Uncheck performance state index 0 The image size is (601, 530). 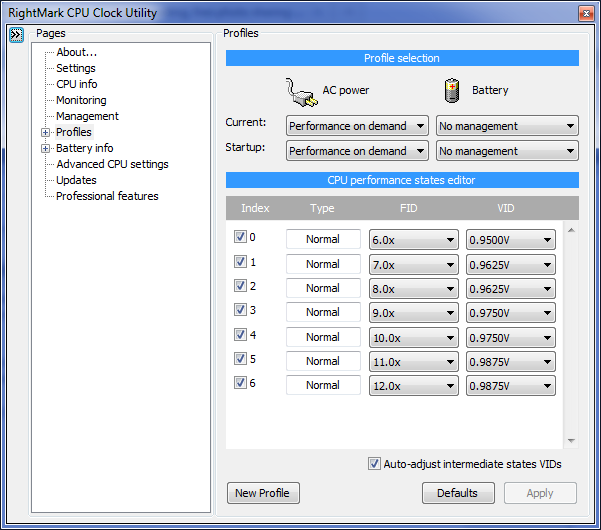[240, 237]
